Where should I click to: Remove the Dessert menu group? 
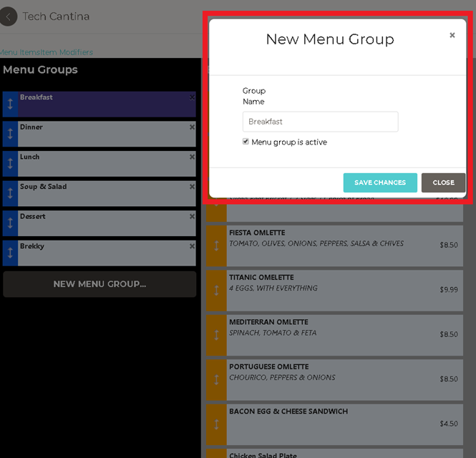tap(192, 217)
